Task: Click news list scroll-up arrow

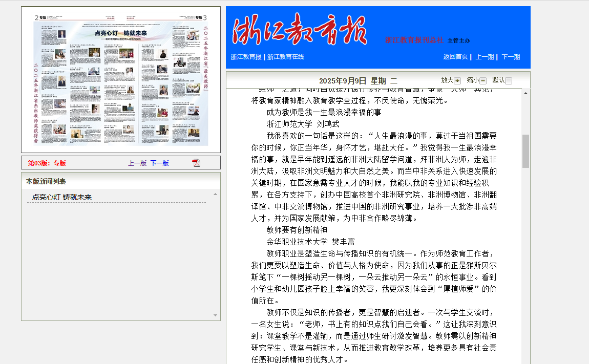Action: [x=215, y=194]
